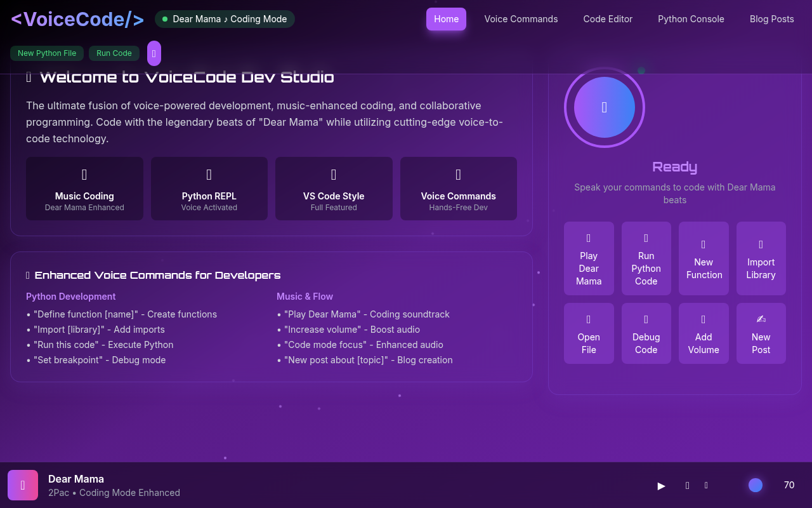Screen dimensions: 812x508
Task: Click the purple icon button beside Run Code
Action: [x=154, y=53]
